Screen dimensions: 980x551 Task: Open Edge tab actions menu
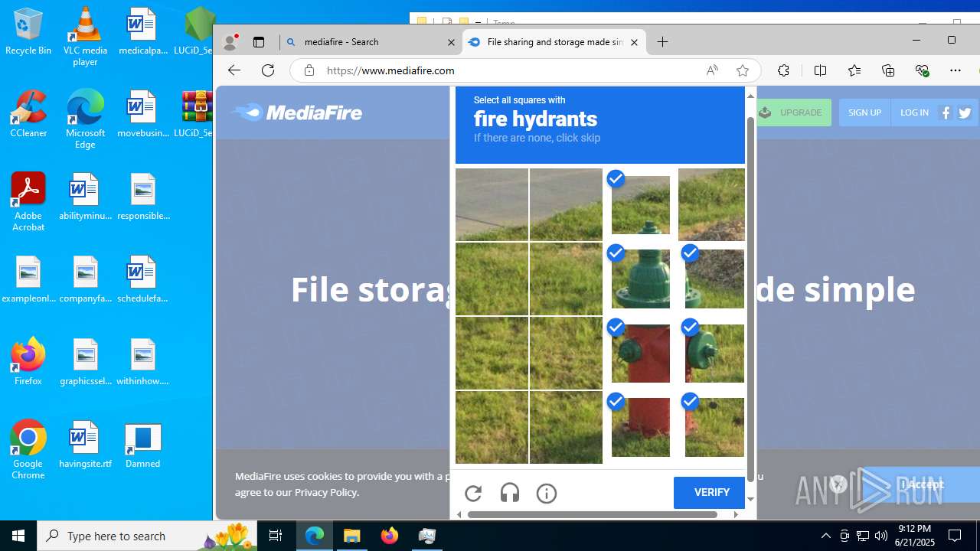click(259, 42)
